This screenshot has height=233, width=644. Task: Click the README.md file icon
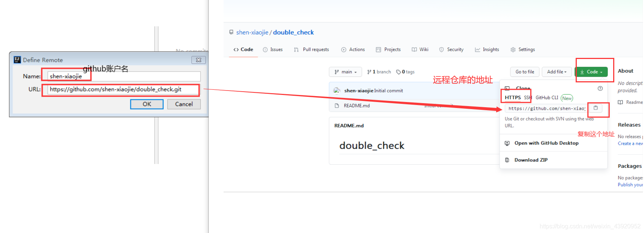(337, 106)
